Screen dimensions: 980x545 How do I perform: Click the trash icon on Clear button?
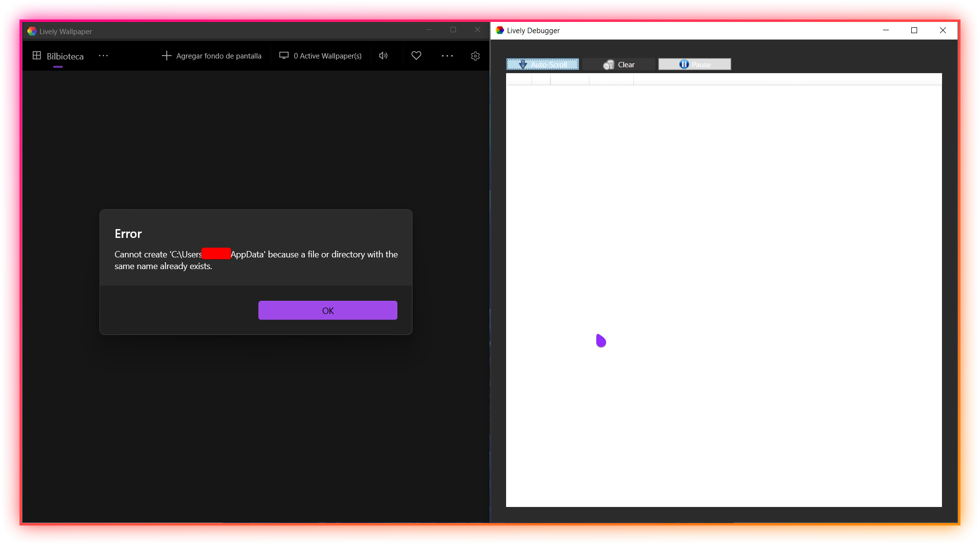point(609,64)
